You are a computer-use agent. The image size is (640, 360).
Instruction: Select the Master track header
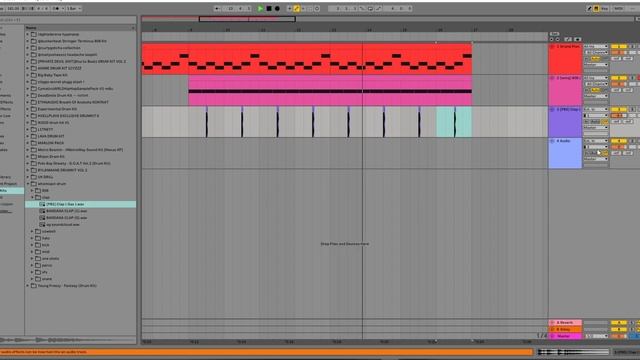pyautogui.click(x=565, y=336)
